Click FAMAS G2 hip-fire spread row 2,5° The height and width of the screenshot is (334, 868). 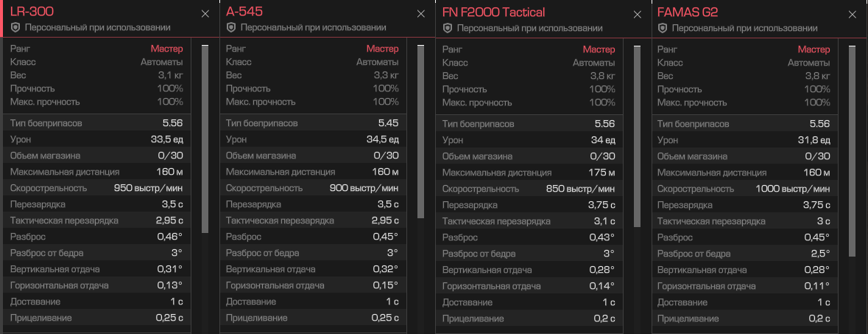[744, 254]
